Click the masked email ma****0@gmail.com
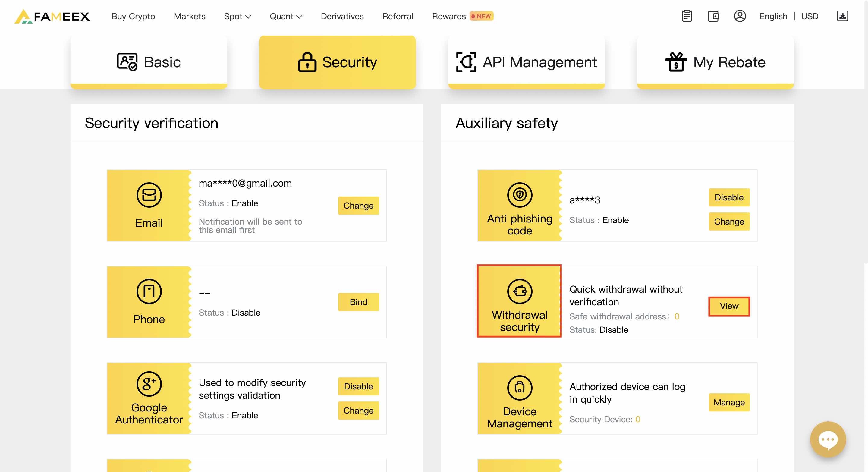Screen dimensions: 868x472 (x=245, y=183)
